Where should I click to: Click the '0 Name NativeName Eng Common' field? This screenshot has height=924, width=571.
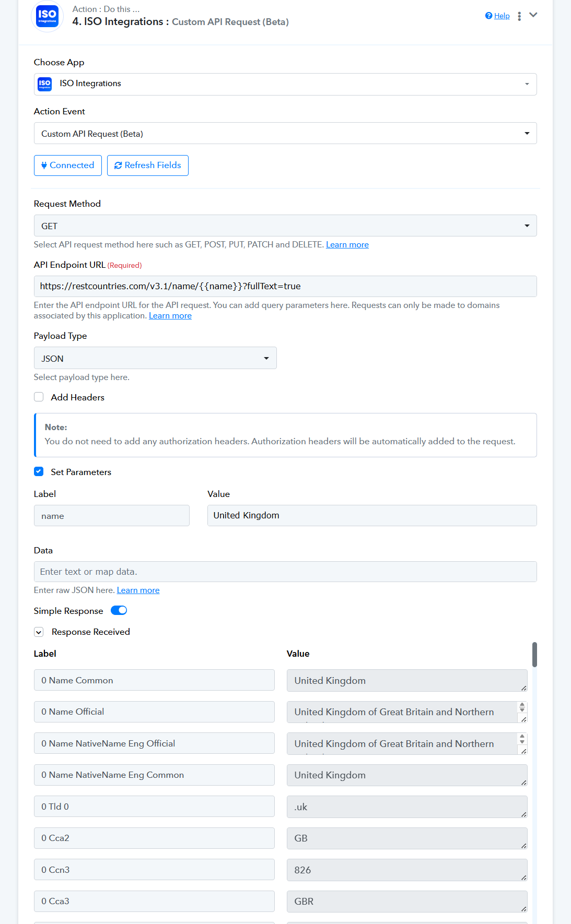point(154,775)
